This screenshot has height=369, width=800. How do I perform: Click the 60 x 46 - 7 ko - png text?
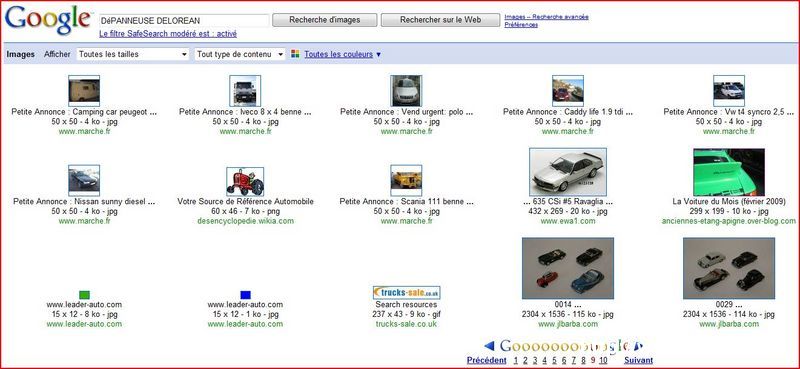pyautogui.click(x=245, y=211)
